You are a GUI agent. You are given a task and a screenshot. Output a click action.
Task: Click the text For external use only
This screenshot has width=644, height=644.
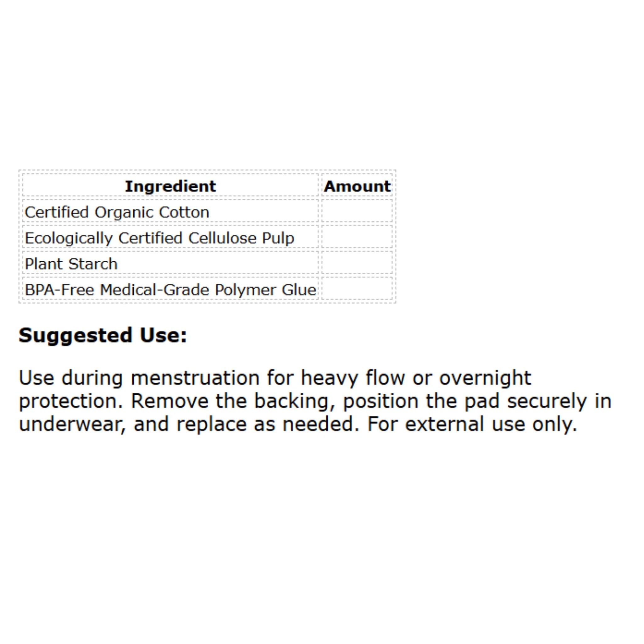[x=472, y=424]
